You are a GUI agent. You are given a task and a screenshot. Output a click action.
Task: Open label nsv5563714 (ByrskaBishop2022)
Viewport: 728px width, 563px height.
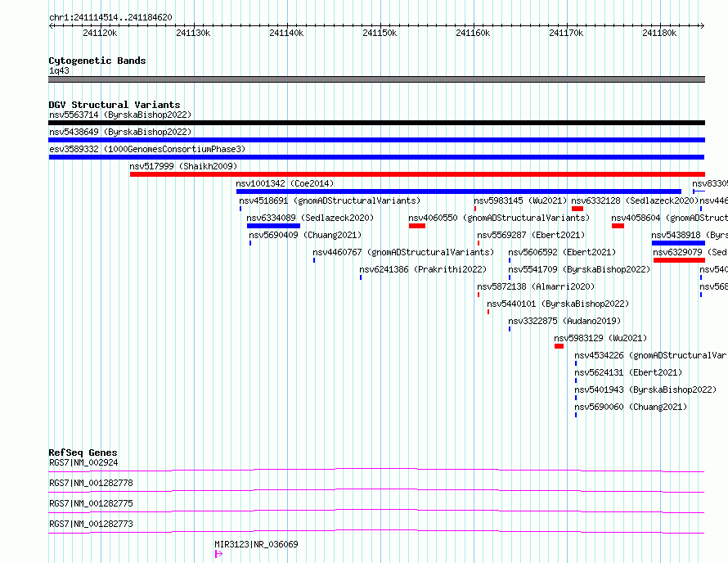pyautogui.click(x=120, y=115)
